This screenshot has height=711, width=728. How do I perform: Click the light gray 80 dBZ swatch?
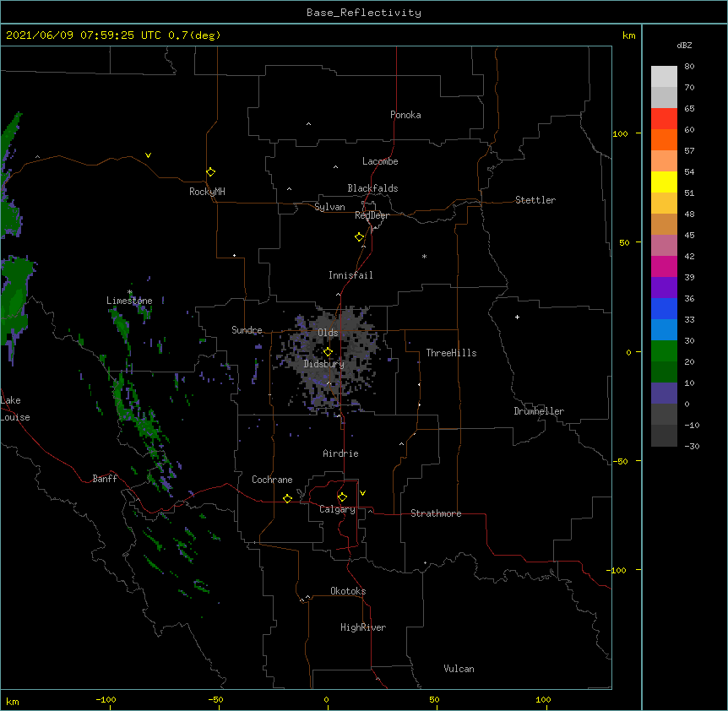point(664,77)
